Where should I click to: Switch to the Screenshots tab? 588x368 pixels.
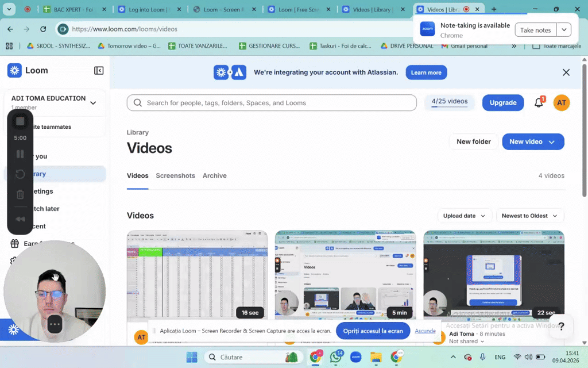click(x=175, y=176)
